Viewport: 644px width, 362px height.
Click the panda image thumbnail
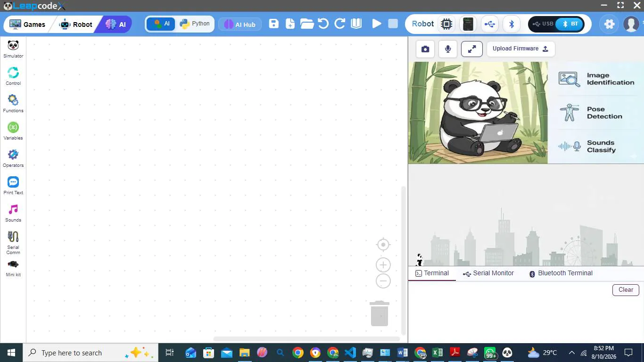(x=478, y=113)
